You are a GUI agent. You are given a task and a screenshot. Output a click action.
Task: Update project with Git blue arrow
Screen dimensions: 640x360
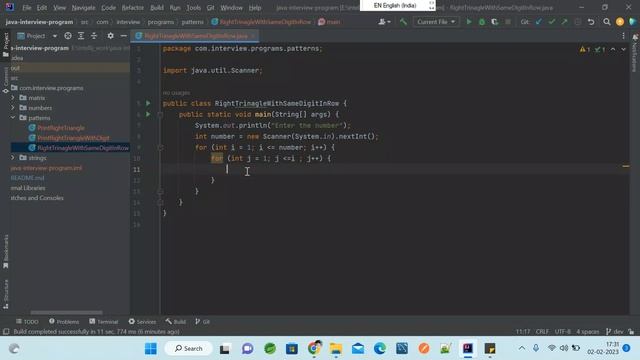tap(539, 22)
